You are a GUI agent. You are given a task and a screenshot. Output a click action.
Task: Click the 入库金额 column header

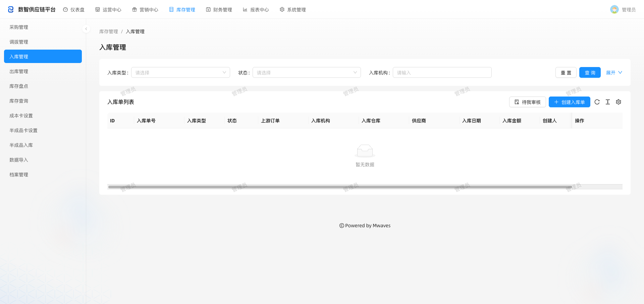(x=520, y=121)
